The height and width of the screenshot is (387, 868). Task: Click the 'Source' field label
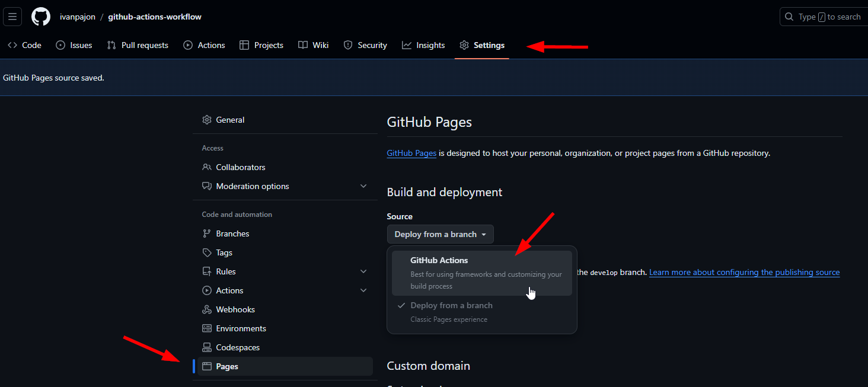click(x=400, y=216)
